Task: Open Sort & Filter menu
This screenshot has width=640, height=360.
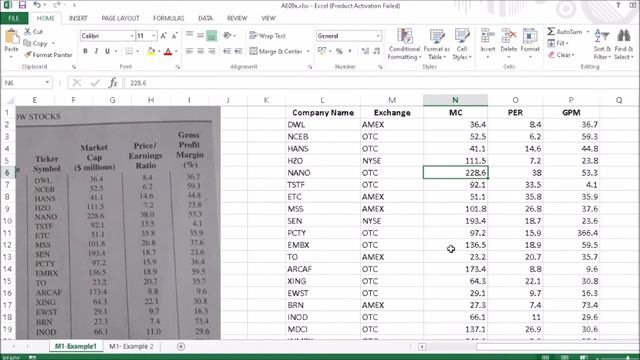Action: (x=602, y=44)
